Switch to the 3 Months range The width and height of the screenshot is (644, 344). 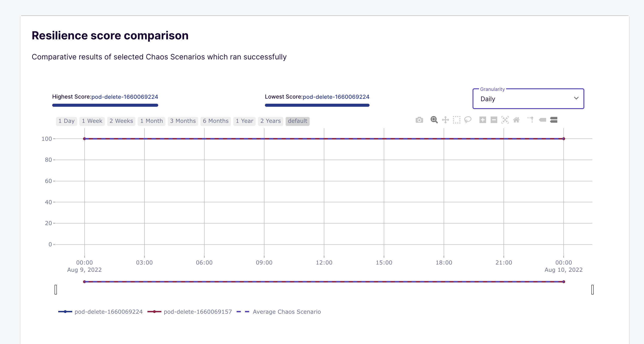[183, 121]
